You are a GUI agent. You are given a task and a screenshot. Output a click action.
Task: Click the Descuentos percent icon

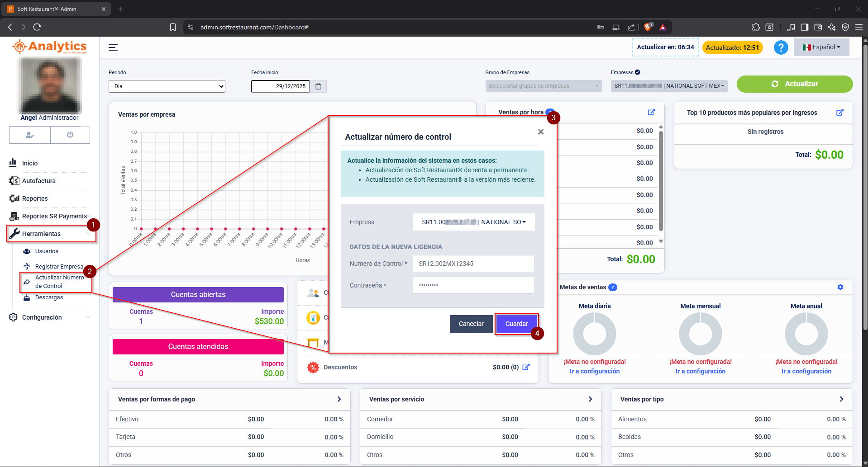coord(313,368)
